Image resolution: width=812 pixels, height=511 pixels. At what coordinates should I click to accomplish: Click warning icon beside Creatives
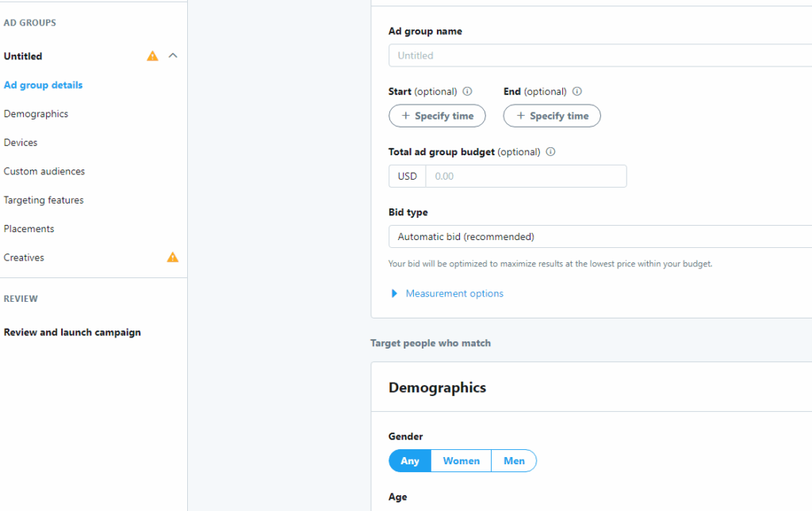pos(172,257)
